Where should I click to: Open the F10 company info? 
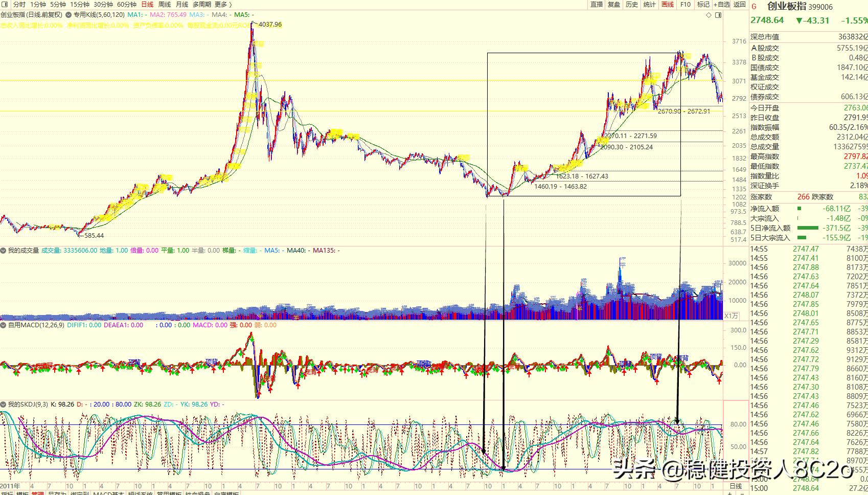[x=686, y=4]
